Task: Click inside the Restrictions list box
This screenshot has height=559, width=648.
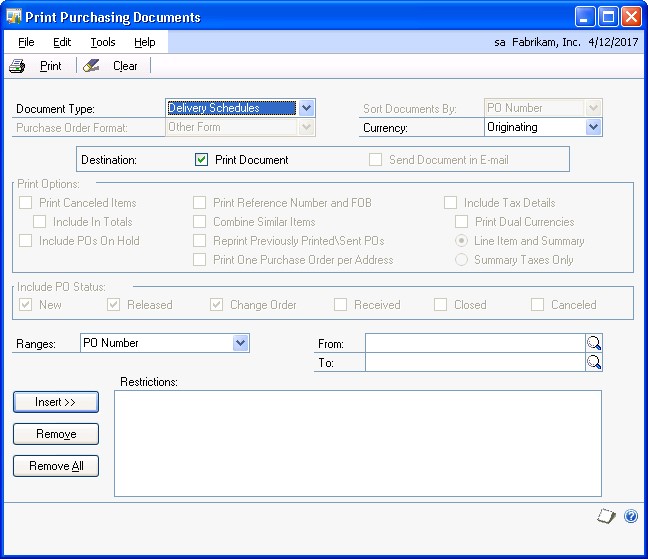Action: click(358, 443)
